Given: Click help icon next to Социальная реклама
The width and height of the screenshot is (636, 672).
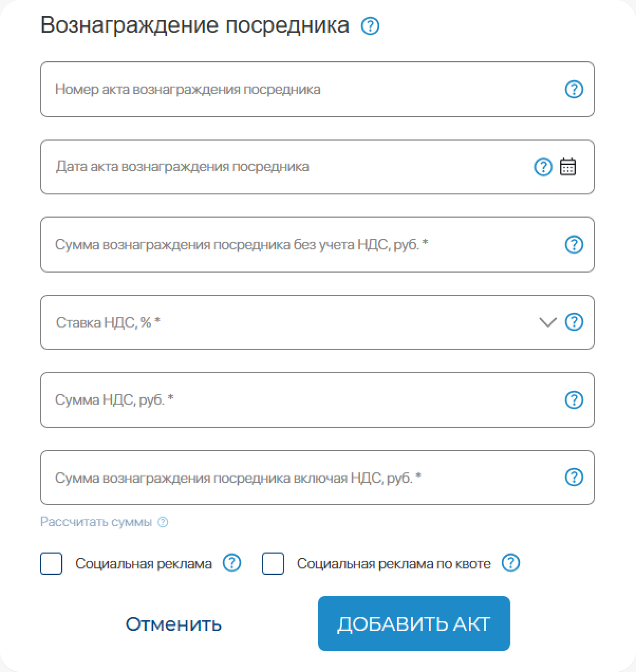Looking at the screenshot, I should (x=231, y=563).
